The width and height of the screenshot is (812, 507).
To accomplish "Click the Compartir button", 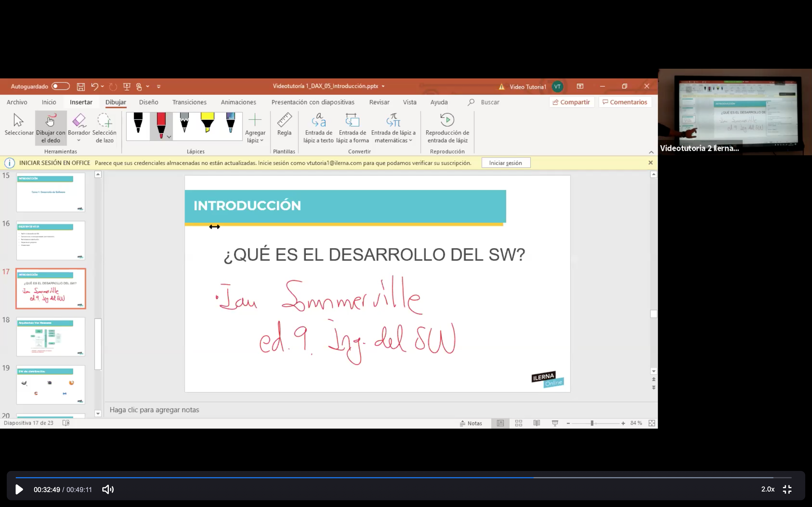I will 571,102.
